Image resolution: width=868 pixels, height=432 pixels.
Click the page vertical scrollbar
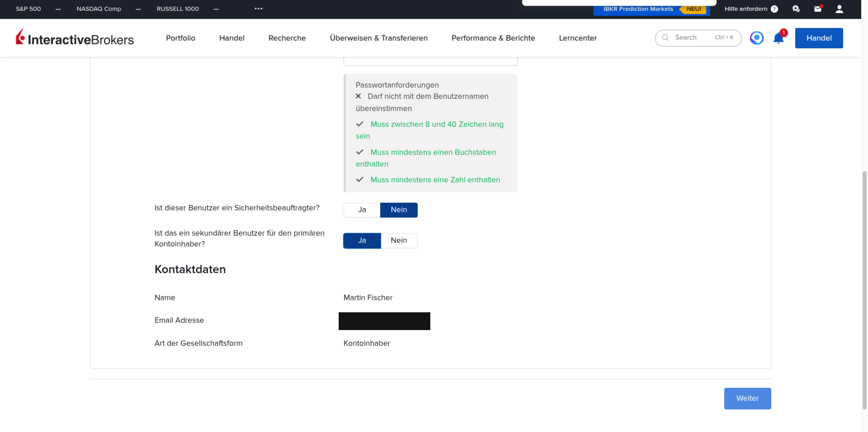(x=864, y=290)
